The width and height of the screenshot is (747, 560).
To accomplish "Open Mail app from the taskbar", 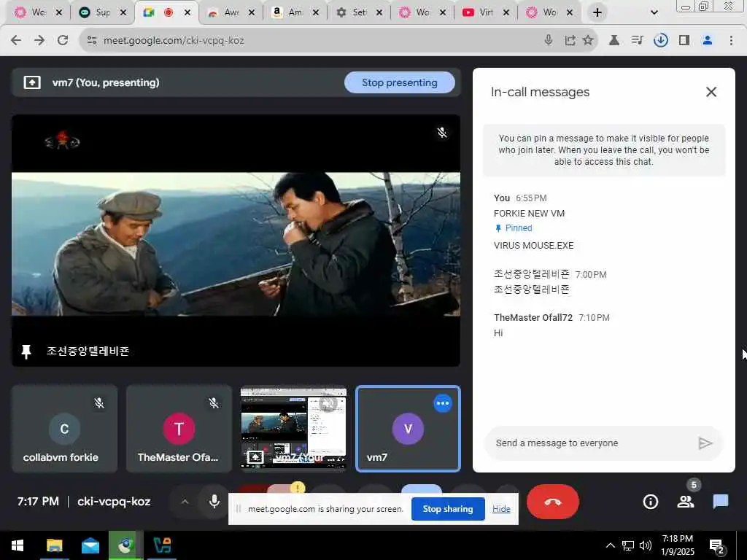I will click(90, 545).
